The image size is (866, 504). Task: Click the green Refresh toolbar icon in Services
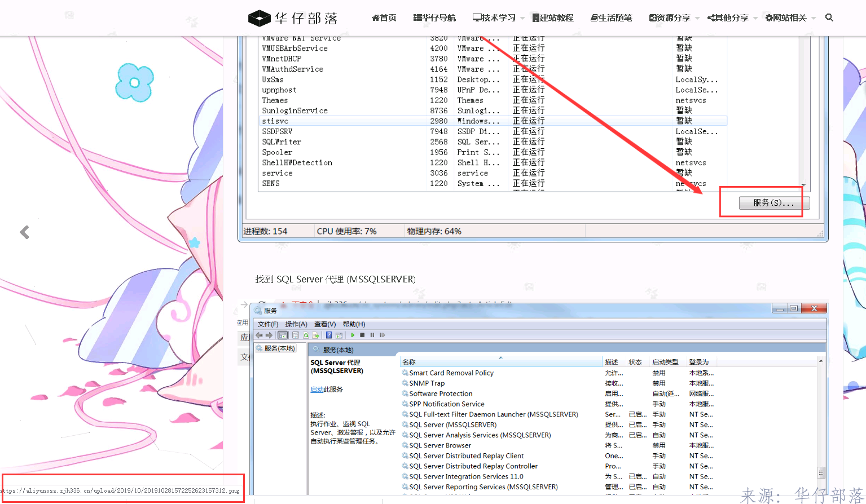[306, 335]
